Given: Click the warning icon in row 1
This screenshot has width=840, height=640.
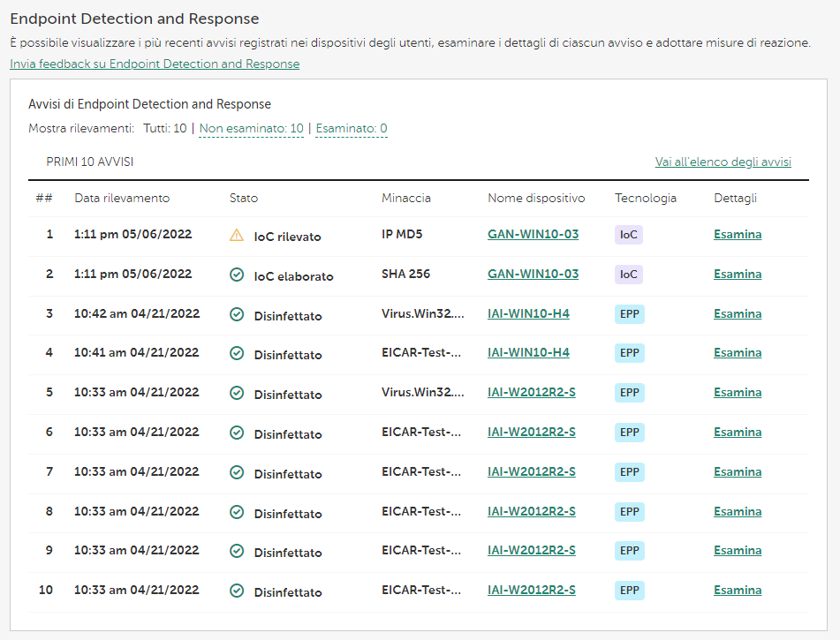Looking at the screenshot, I should 236,236.
